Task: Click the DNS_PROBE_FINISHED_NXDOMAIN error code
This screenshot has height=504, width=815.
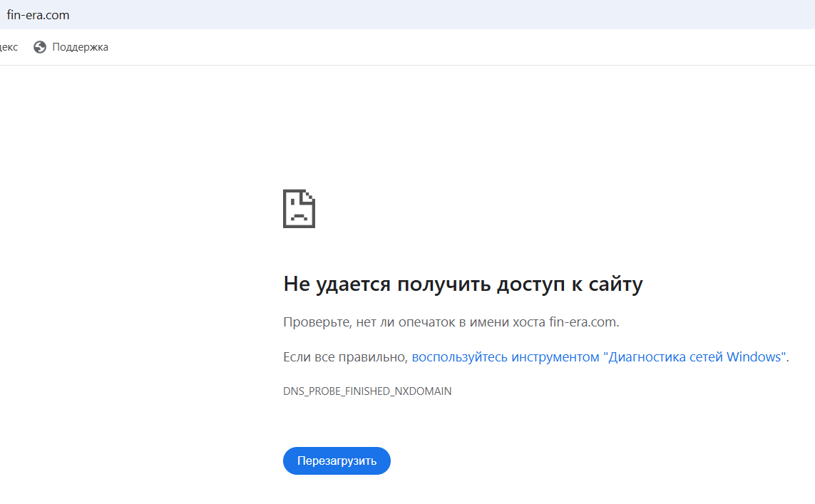Action: coord(367,391)
